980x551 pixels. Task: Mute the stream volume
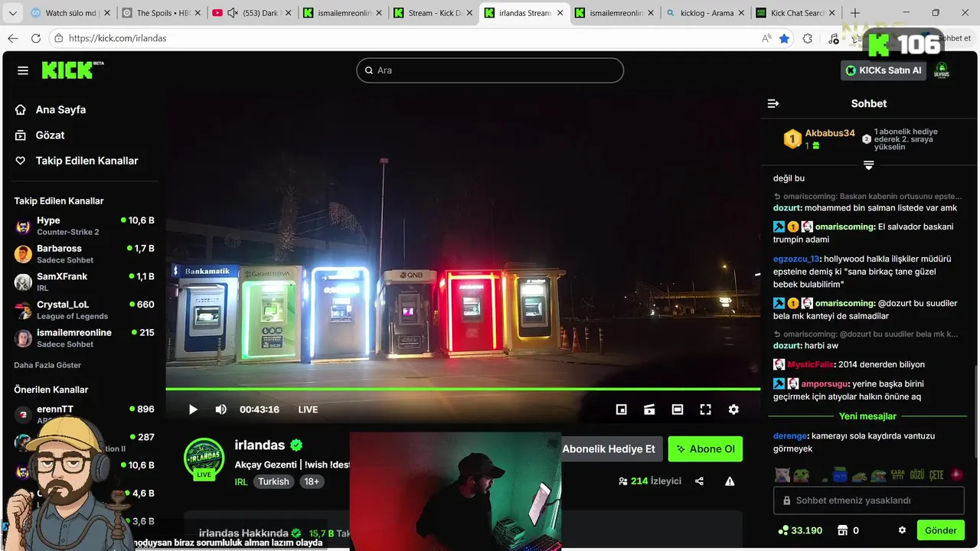[x=220, y=409]
